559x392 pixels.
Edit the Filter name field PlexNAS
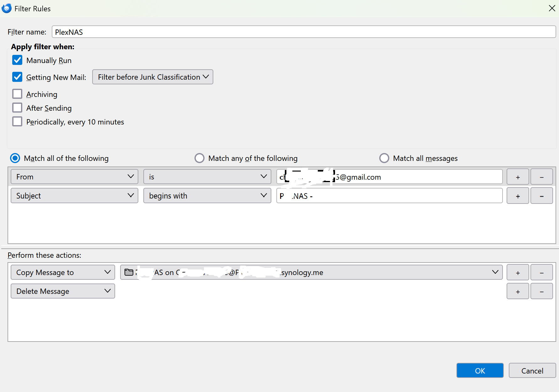[304, 32]
